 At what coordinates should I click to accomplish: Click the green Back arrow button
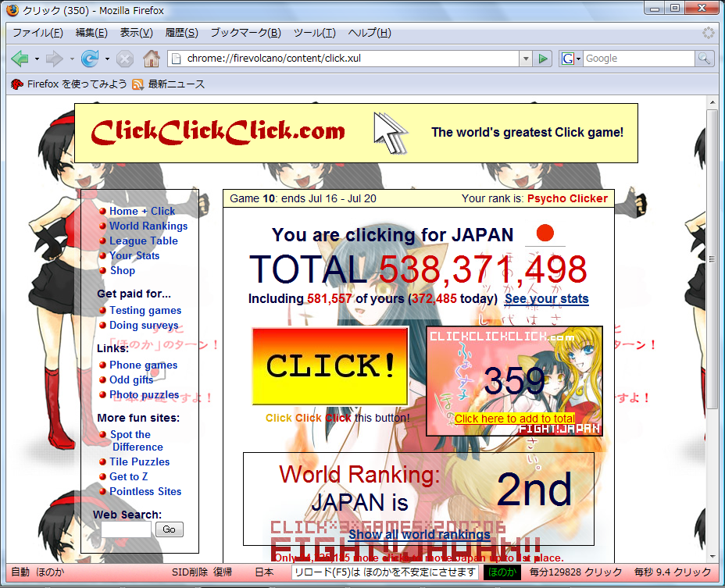(x=20, y=59)
